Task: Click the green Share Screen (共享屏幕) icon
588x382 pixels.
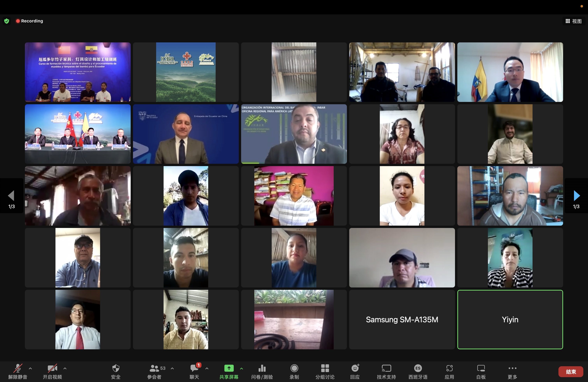Action: coord(229,368)
